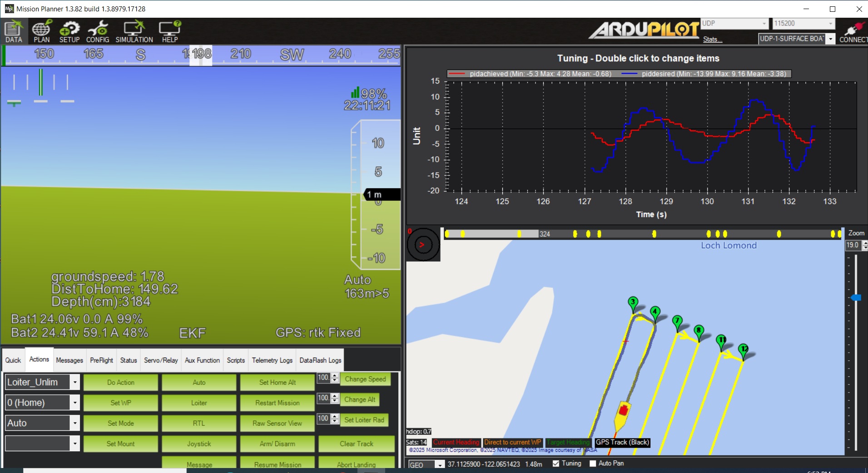Open the SETUP icon in toolbar
Image resolution: width=868 pixels, height=473 pixels.
(69, 31)
